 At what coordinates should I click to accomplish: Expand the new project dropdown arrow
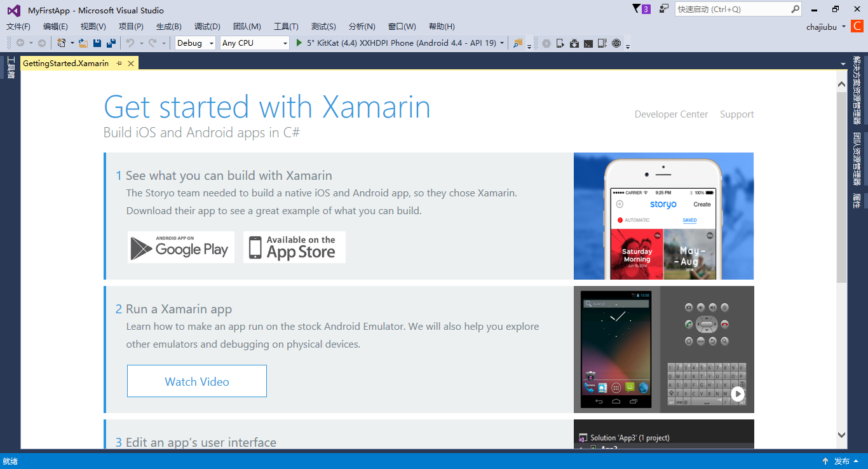(72, 43)
